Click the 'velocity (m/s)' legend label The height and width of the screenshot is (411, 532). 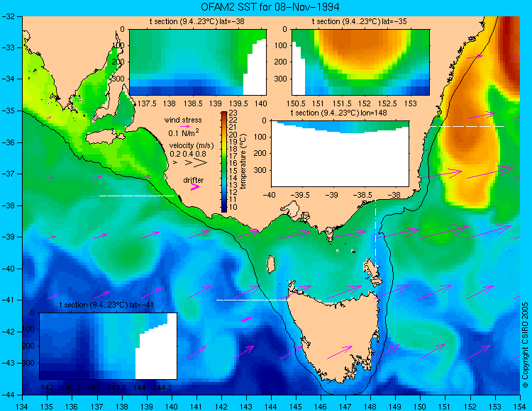coord(192,146)
